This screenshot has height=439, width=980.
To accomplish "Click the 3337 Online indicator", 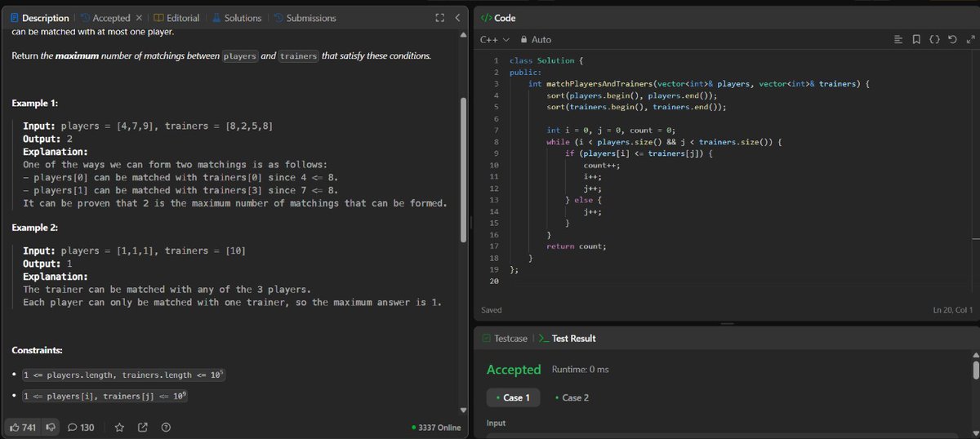I will pos(437,428).
